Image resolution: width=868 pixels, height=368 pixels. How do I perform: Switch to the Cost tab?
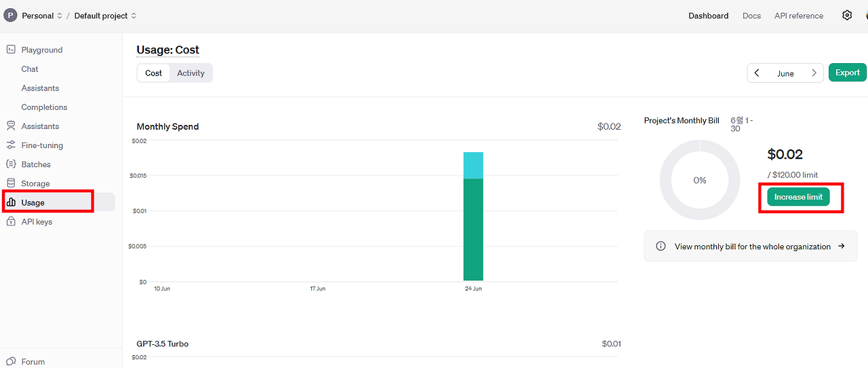[x=154, y=73]
